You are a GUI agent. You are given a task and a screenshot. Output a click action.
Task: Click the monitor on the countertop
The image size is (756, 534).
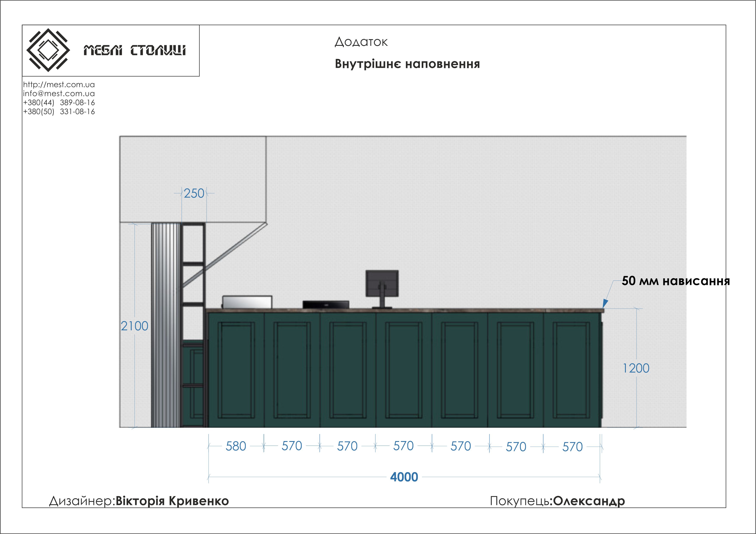point(382,284)
